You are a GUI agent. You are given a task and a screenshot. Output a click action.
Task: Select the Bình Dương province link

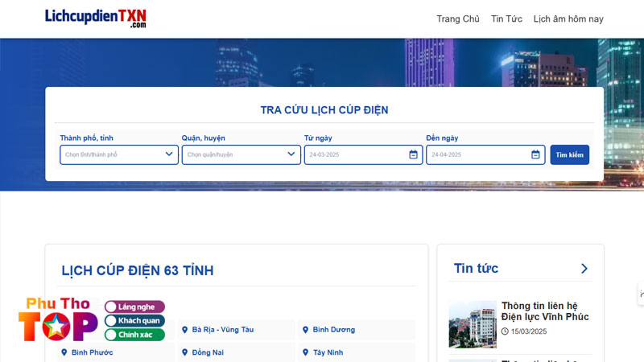[x=334, y=330]
